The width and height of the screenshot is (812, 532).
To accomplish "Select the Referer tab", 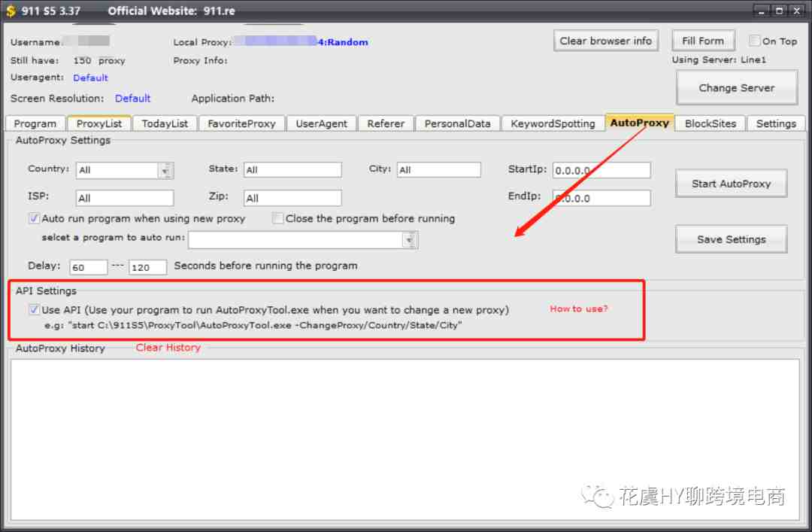I will point(386,123).
